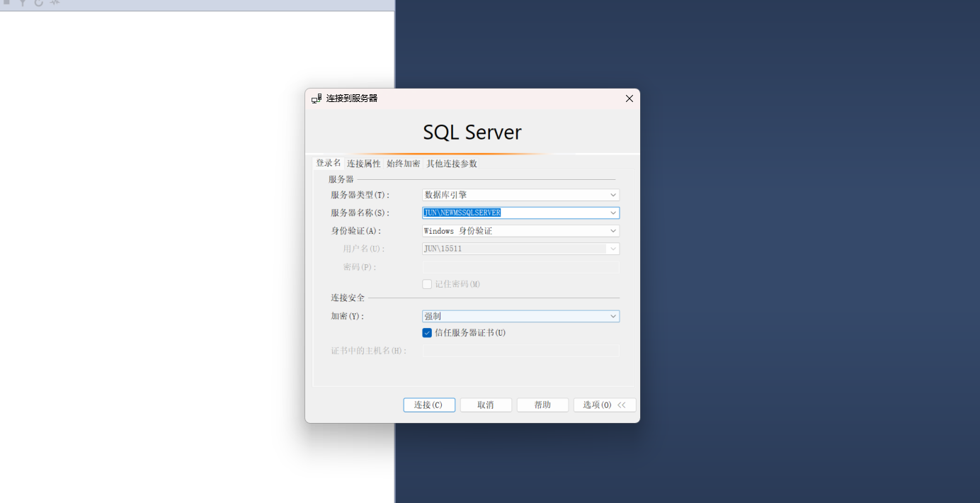Viewport: 980px width, 503px height.
Task: Expand the 服务器名称 combo box arrow
Action: click(x=613, y=213)
